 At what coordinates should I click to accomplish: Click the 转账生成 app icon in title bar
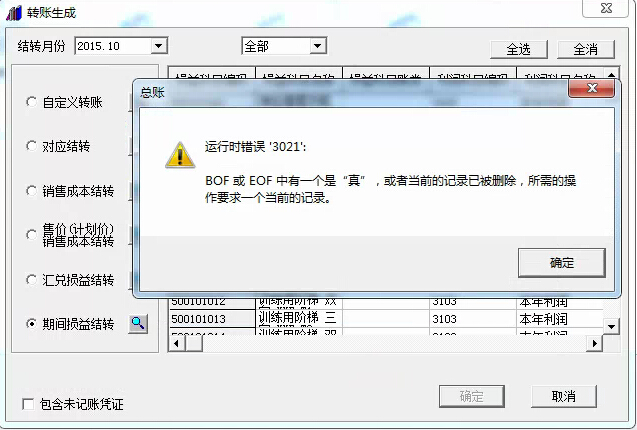pyautogui.click(x=14, y=13)
